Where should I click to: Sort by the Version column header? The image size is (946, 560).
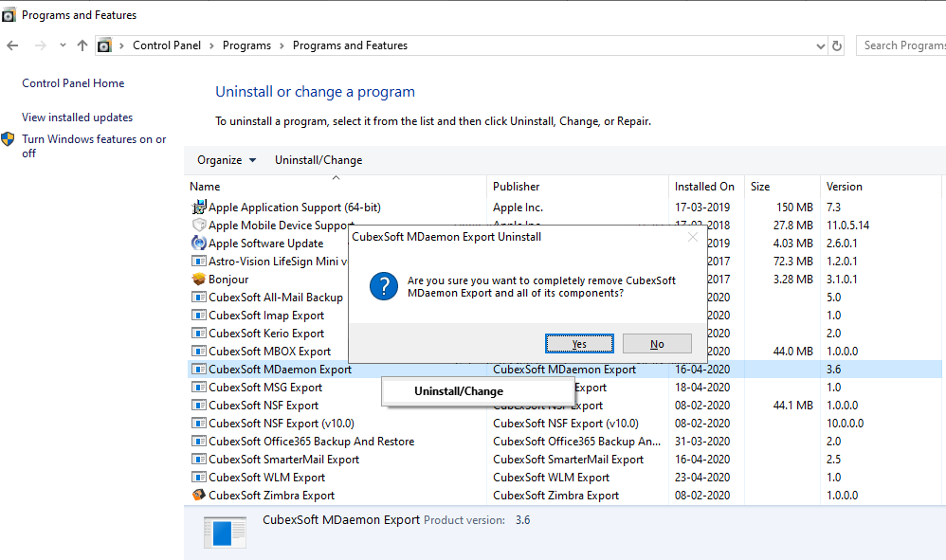(881, 187)
